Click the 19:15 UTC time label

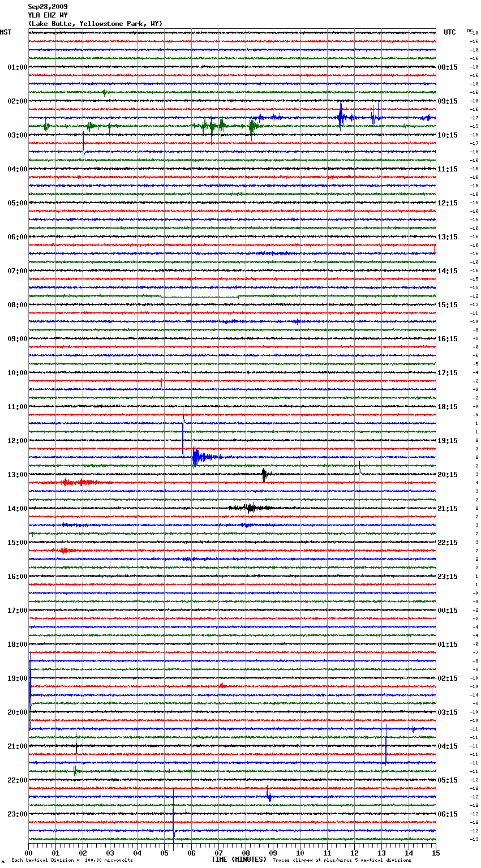[448, 441]
